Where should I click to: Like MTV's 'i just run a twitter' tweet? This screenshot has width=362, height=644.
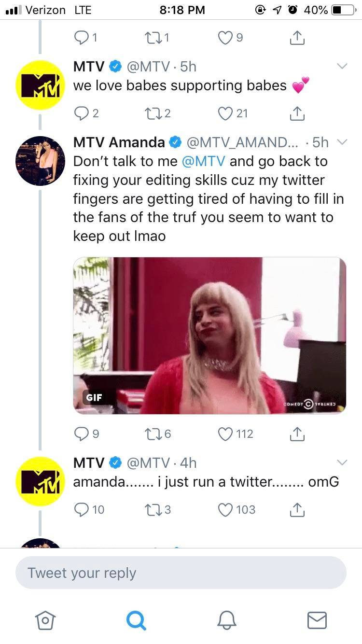tap(226, 510)
